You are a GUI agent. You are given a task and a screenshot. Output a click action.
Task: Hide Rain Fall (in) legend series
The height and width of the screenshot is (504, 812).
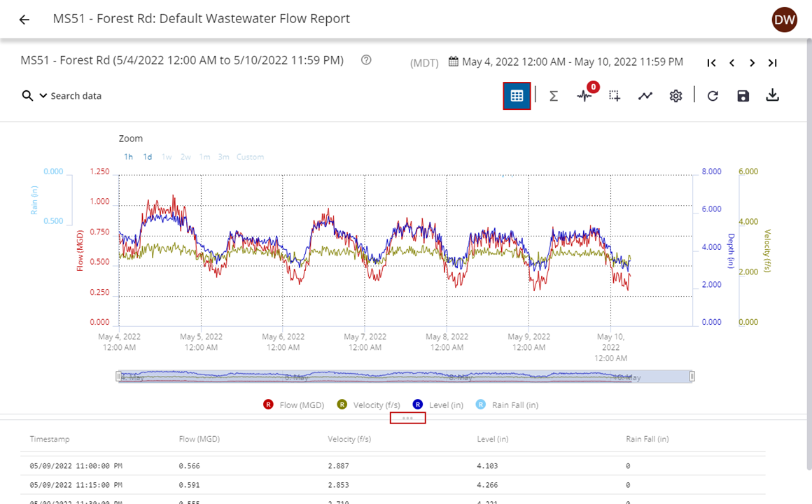click(x=507, y=405)
